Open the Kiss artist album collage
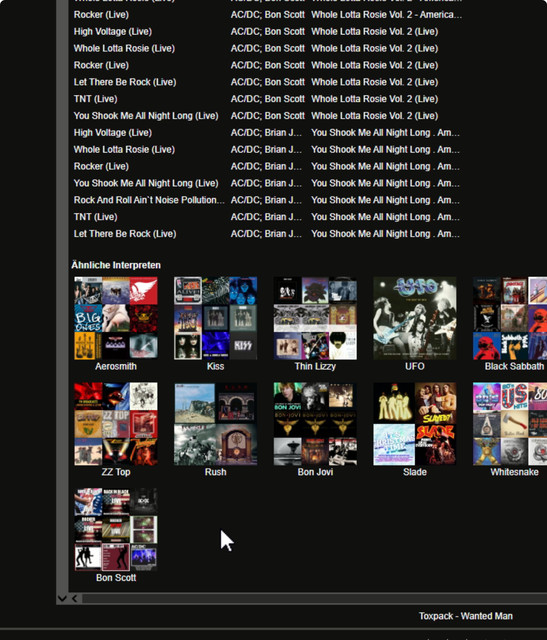This screenshot has height=640, width=547. [x=216, y=318]
